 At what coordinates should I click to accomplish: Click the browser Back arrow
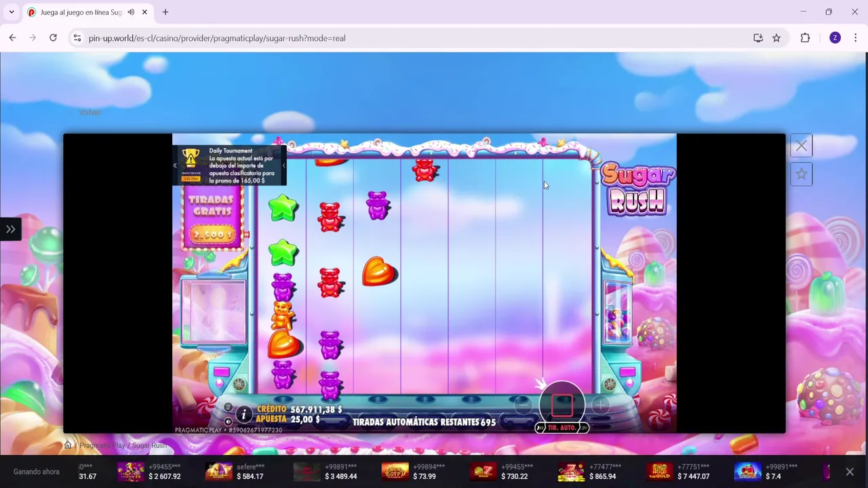point(12,38)
